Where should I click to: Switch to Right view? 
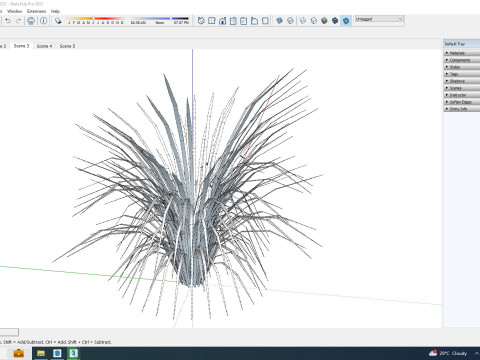tap(233, 21)
